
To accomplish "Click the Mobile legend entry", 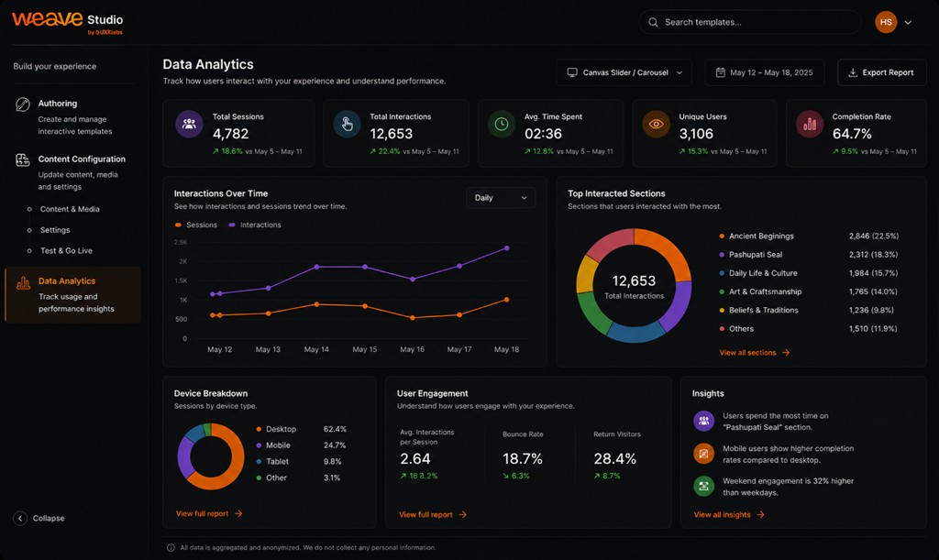I will coord(301,445).
